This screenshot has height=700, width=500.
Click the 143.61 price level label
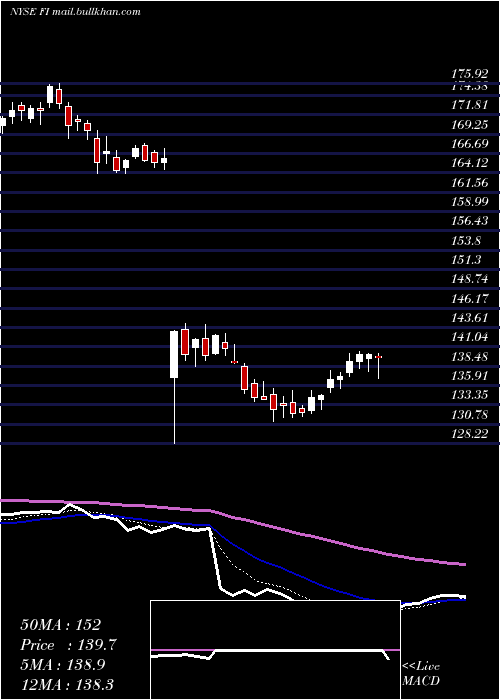pyautogui.click(x=469, y=318)
